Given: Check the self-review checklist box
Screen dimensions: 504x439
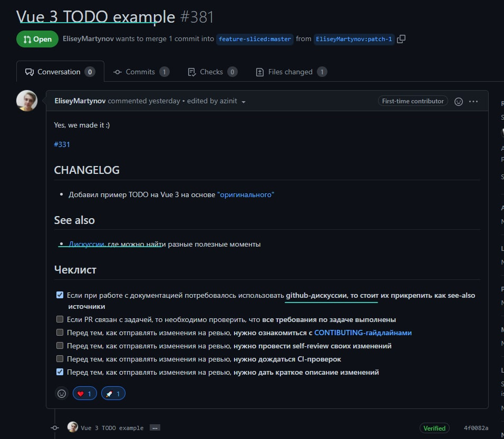Looking at the screenshot, I should coord(60,346).
